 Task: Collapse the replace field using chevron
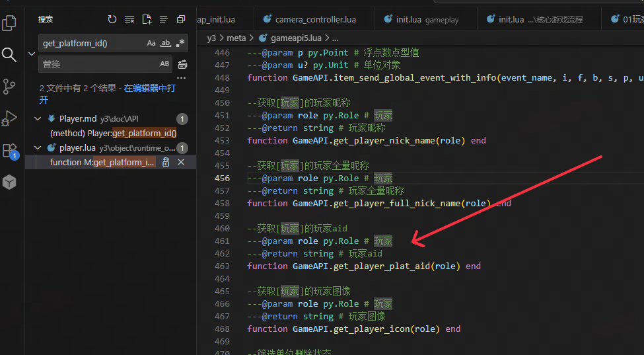click(x=32, y=54)
